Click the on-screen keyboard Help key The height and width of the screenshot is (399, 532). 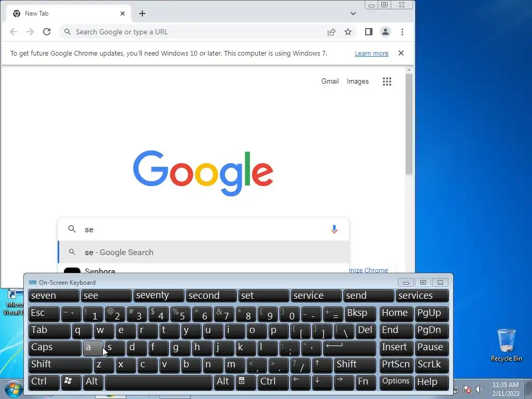(x=432, y=382)
